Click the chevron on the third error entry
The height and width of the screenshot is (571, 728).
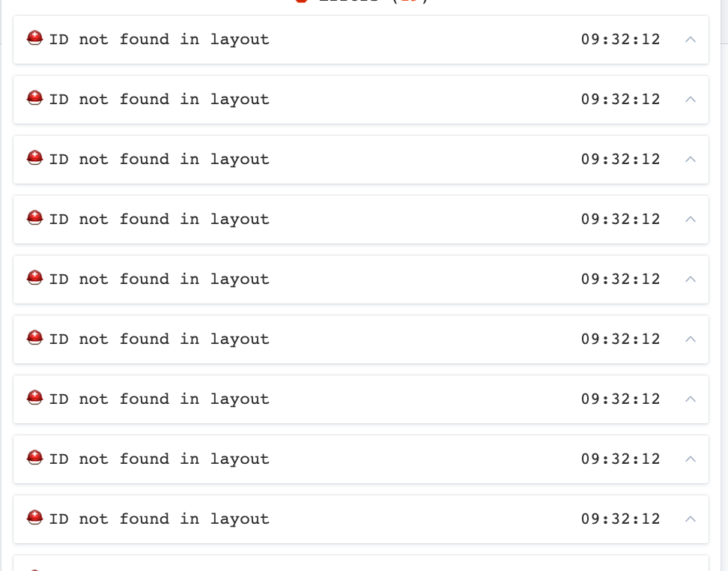click(690, 159)
